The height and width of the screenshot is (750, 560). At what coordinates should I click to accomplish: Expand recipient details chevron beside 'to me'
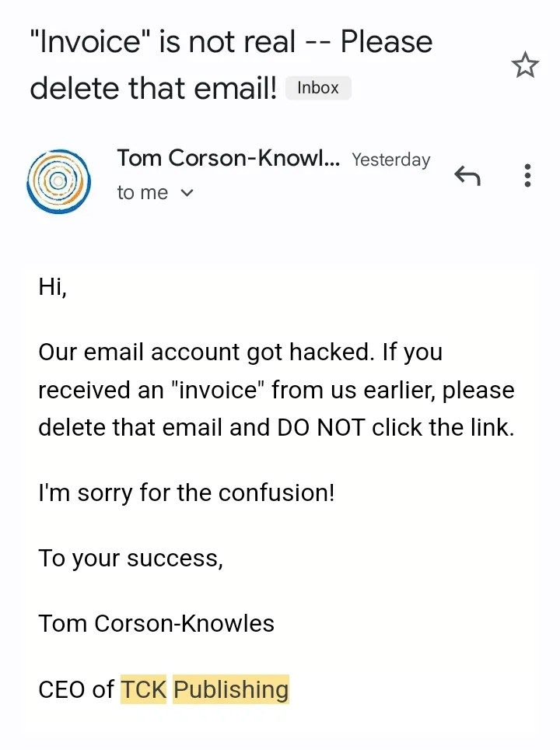pyautogui.click(x=187, y=193)
